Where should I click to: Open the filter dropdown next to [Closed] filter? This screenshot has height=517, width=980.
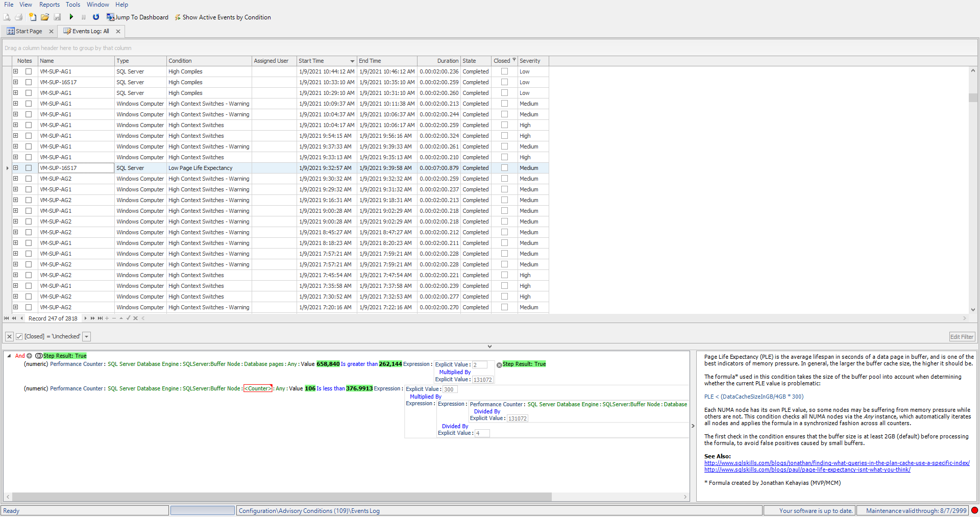click(x=87, y=337)
